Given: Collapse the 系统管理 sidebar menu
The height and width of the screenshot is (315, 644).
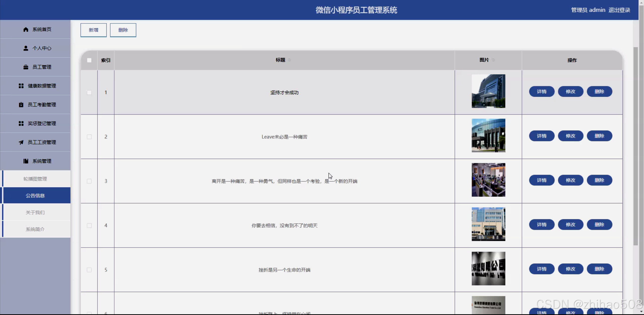Looking at the screenshot, I should (42, 161).
